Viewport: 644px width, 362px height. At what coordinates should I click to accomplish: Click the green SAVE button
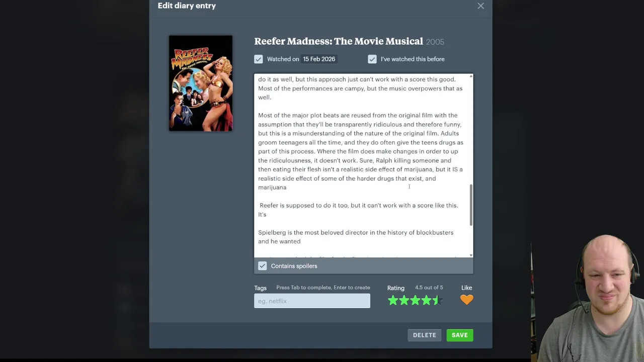click(459, 335)
